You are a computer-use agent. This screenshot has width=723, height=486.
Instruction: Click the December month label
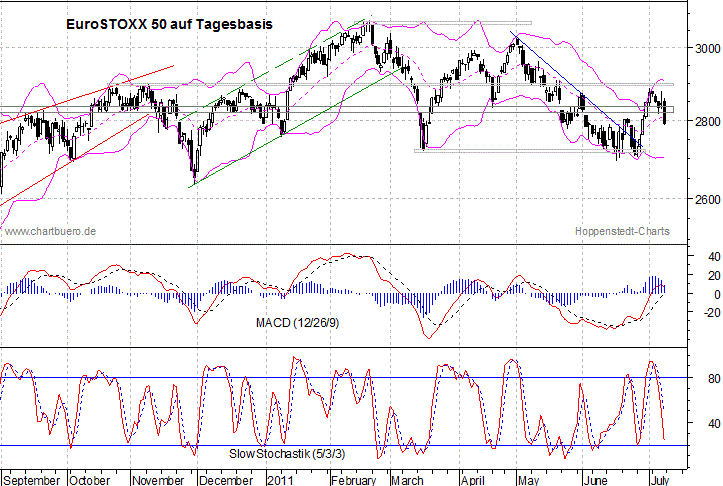coord(226,480)
